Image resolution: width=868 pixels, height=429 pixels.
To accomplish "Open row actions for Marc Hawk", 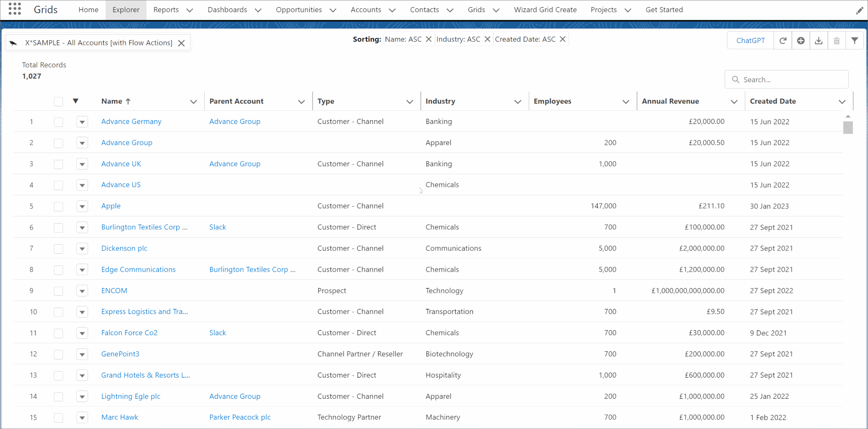I will click(x=82, y=418).
